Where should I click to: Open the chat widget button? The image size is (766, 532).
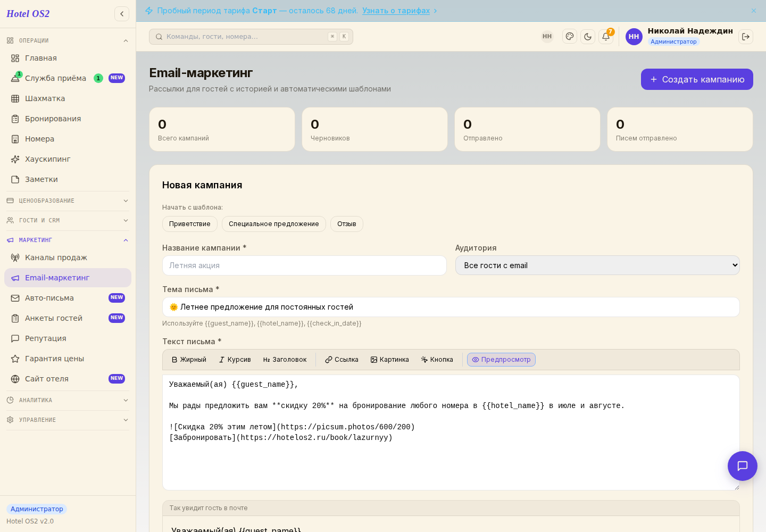[x=743, y=466]
